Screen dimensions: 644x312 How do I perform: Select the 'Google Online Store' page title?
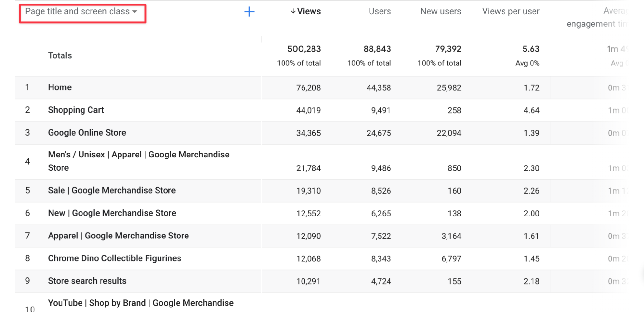pos(87,133)
